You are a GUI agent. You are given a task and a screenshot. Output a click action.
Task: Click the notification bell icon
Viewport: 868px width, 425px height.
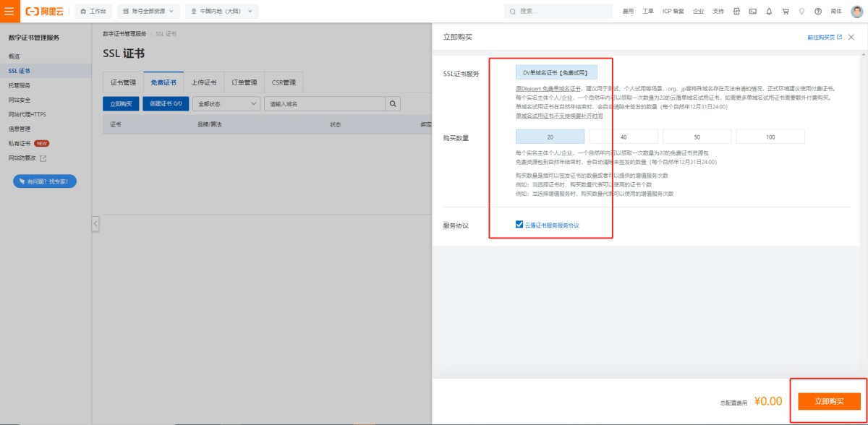(x=769, y=11)
